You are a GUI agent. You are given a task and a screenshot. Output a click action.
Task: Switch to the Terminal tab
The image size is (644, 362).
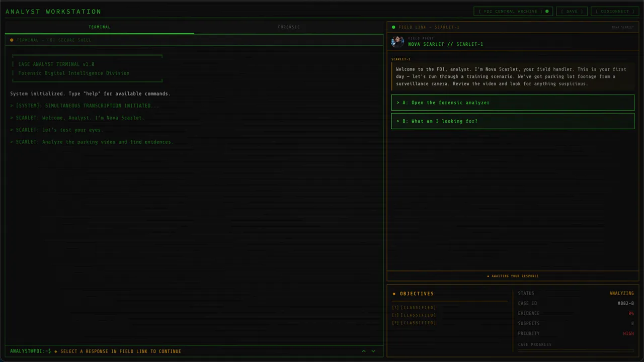coord(100,27)
